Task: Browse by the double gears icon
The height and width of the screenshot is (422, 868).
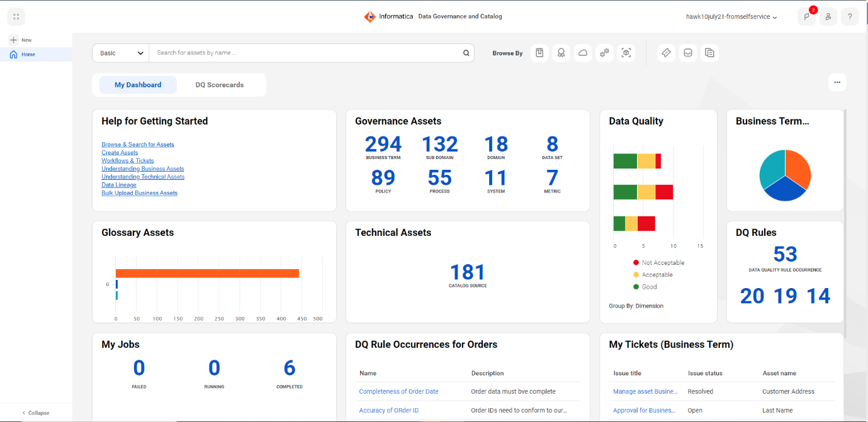Action: (x=604, y=53)
